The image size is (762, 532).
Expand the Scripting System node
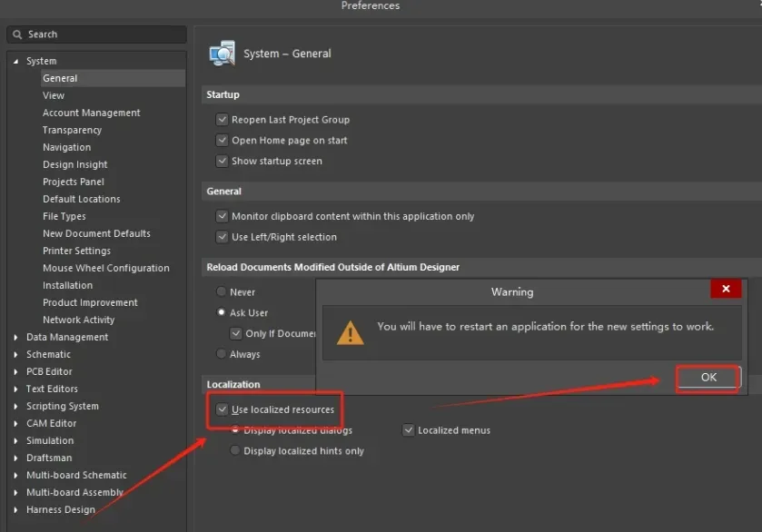pyautogui.click(x=15, y=406)
